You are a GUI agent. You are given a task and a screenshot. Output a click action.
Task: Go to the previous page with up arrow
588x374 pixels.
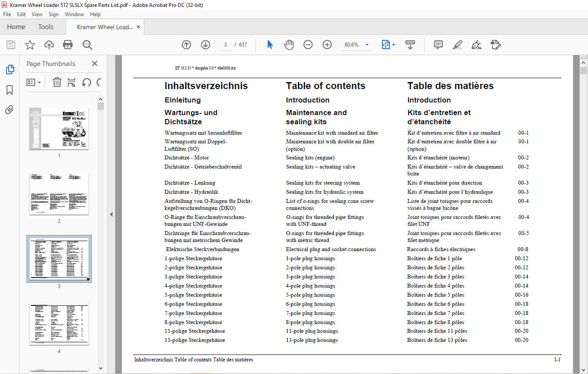click(186, 45)
